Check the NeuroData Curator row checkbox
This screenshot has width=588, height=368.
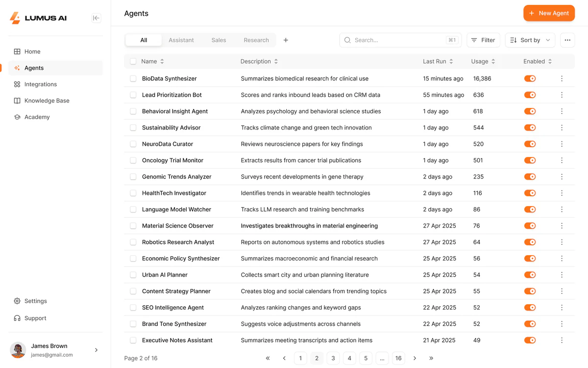133,144
